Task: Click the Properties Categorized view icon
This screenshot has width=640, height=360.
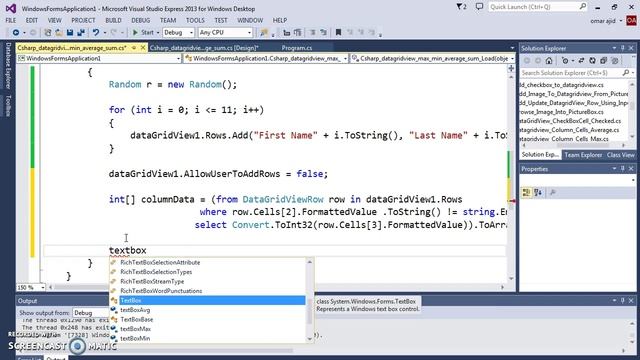Action: point(527,192)
